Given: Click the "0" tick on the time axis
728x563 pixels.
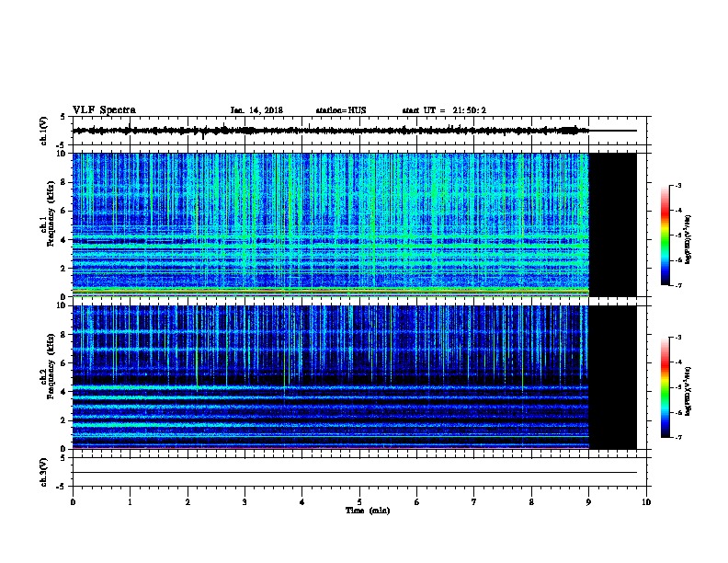Looking at the screenshot, I should (x=73, y=502).
